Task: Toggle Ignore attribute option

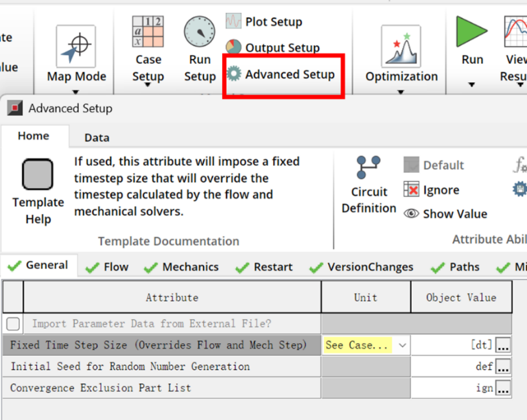Action: pos(412,190)
